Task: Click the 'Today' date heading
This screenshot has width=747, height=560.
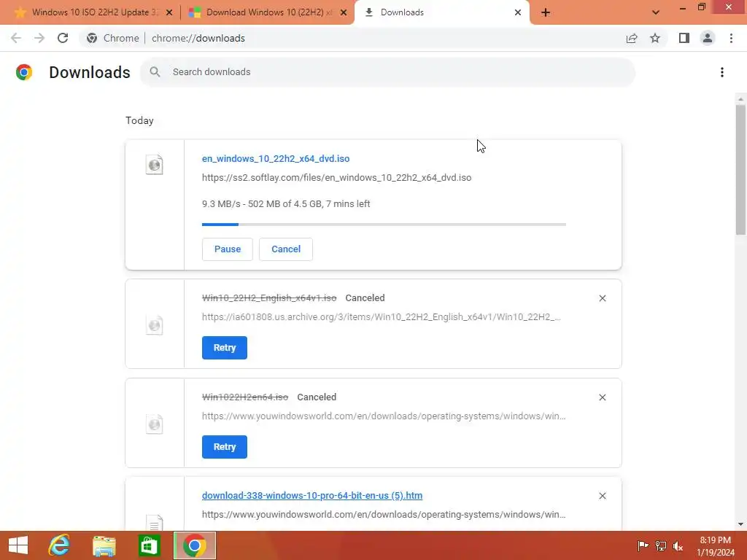Action: coord(139,120)
